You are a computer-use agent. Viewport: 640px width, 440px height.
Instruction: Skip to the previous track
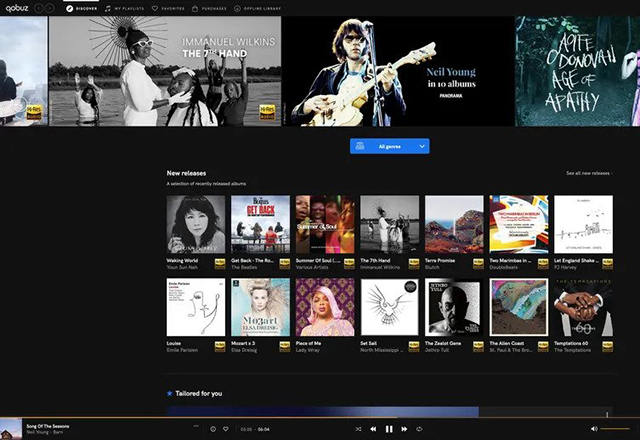pos(373,429)
